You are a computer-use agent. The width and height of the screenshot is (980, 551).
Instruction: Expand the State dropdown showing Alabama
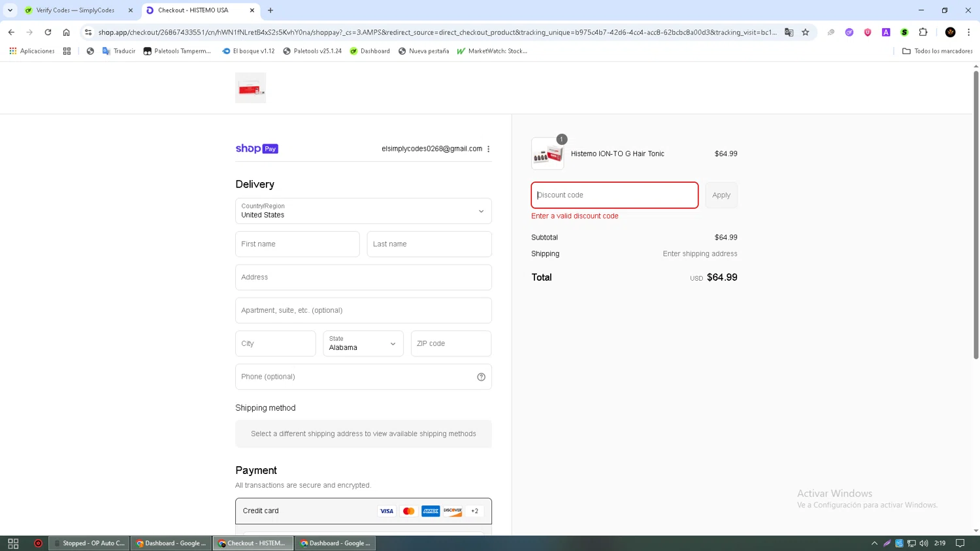click(363, 343)
